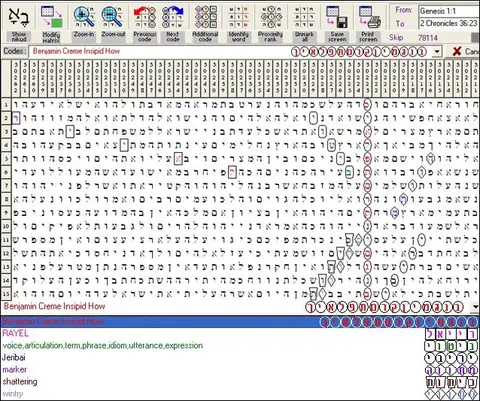Click row number 3 of the matrix
The width and height of the screenshot is (480, 401).
click(x=6, y=132)
